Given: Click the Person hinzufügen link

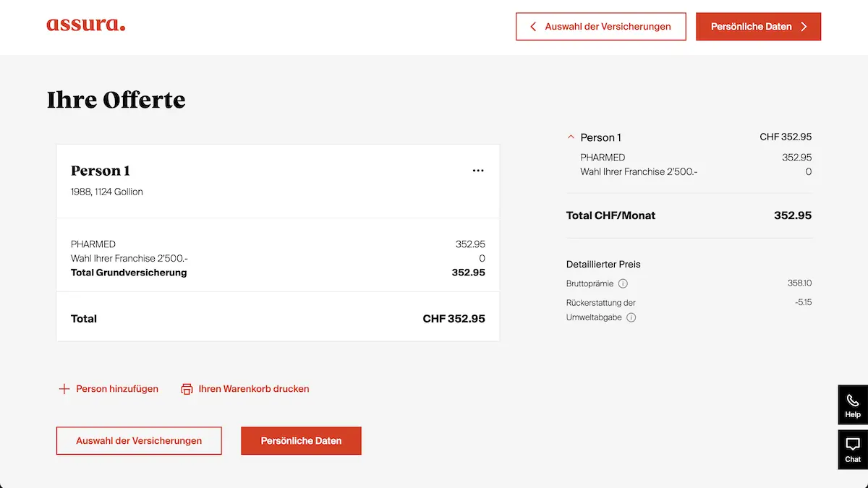Looking at the screenshot, I should (x=117, y=389).
